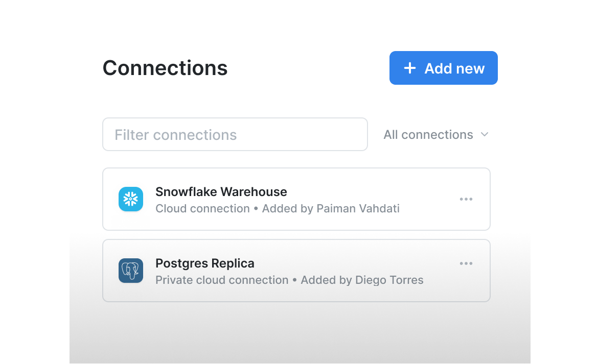Focus the Filter connections input field
The image size is (597, 364).
coord(235,134)
